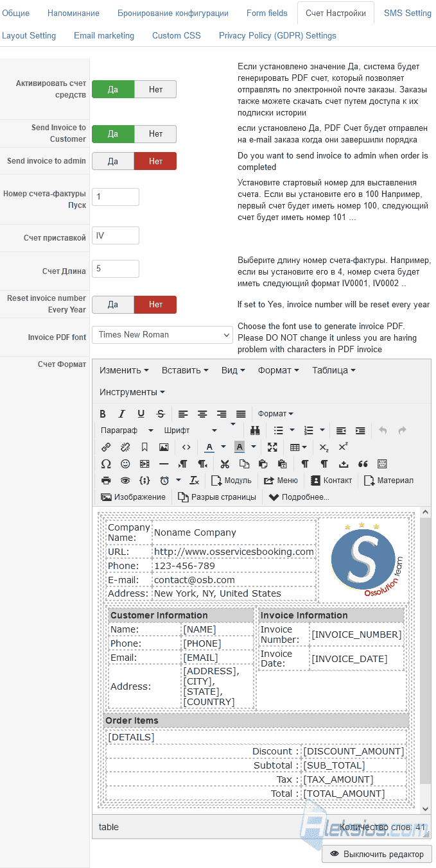Toggle fullscreen editor mode
This screenshot has width=436, height=868.
click(272, 447)
